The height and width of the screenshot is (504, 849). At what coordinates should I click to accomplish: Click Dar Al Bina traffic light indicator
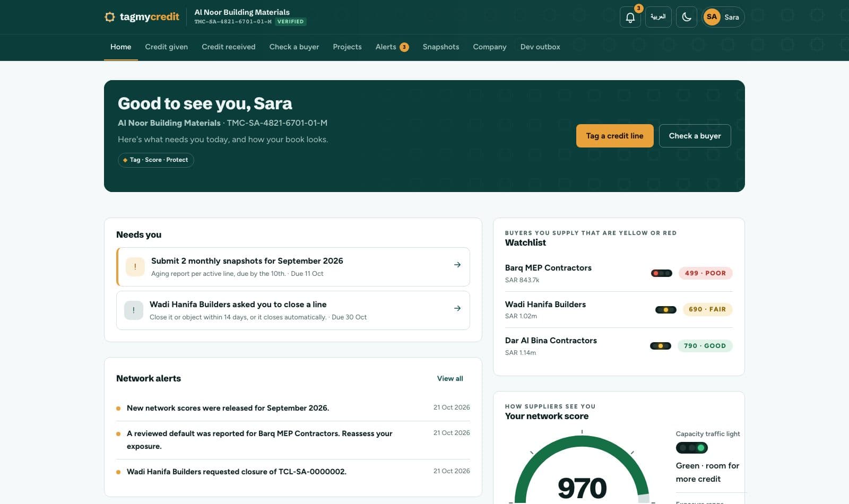pos(661,346)
